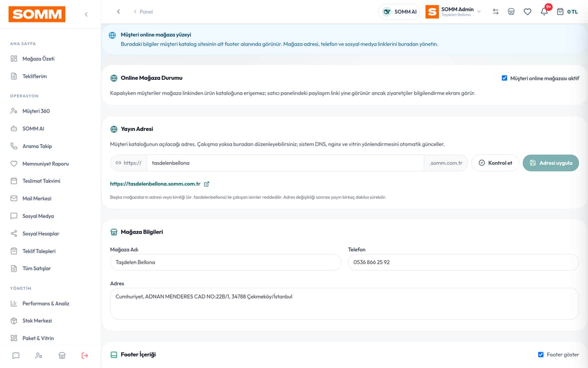Click the Telefon input field

coord(463,262)
